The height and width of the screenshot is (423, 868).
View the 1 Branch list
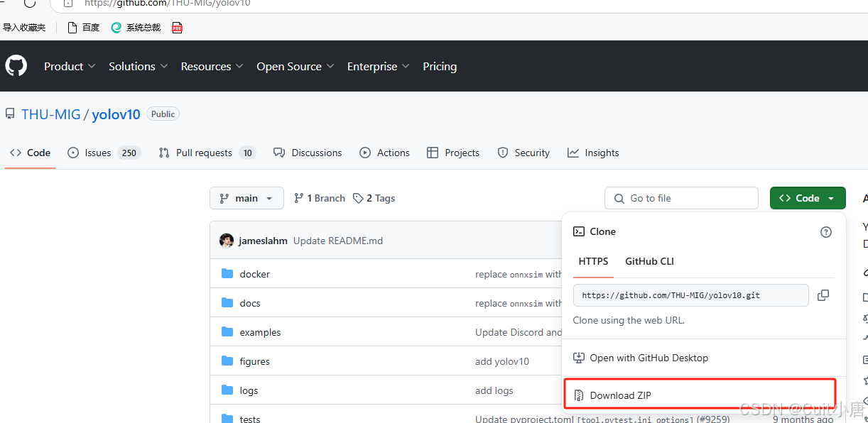click(x=320, y=198)
